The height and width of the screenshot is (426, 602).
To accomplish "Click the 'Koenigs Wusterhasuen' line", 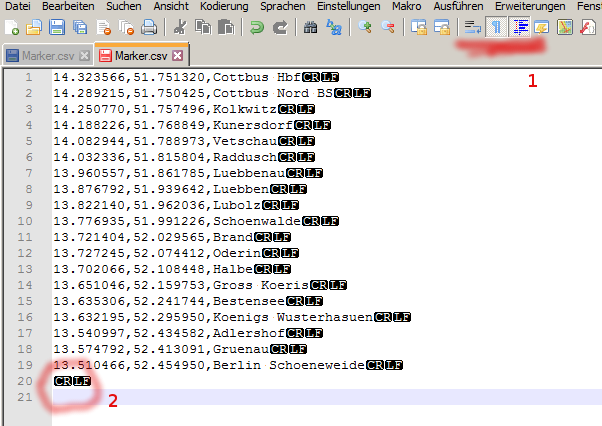I will (x=232, y=317).
